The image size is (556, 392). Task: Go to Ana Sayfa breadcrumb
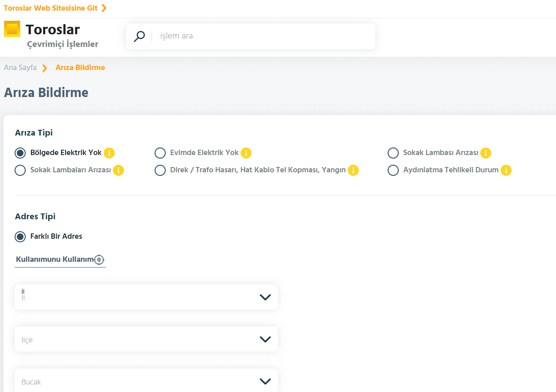point(20,68)
